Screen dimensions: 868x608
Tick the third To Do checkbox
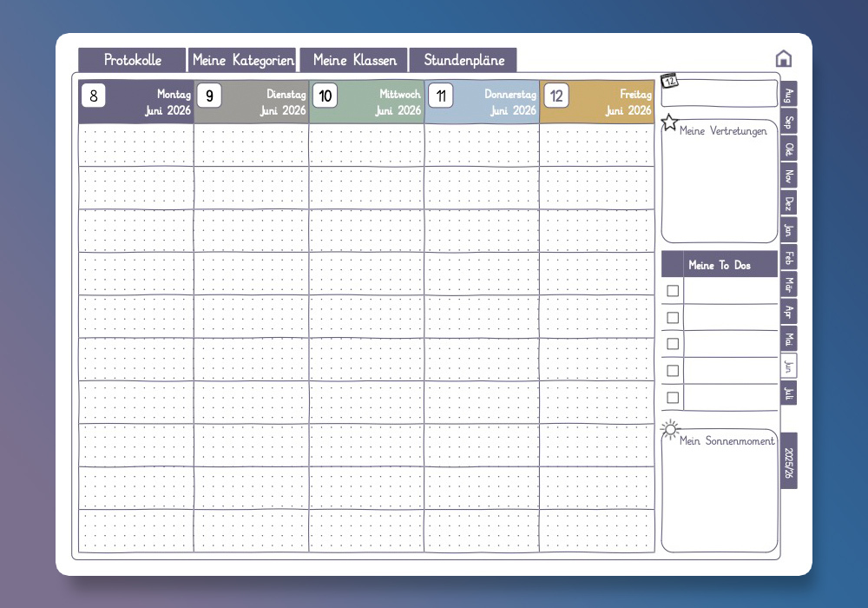[x=673, y=344]
